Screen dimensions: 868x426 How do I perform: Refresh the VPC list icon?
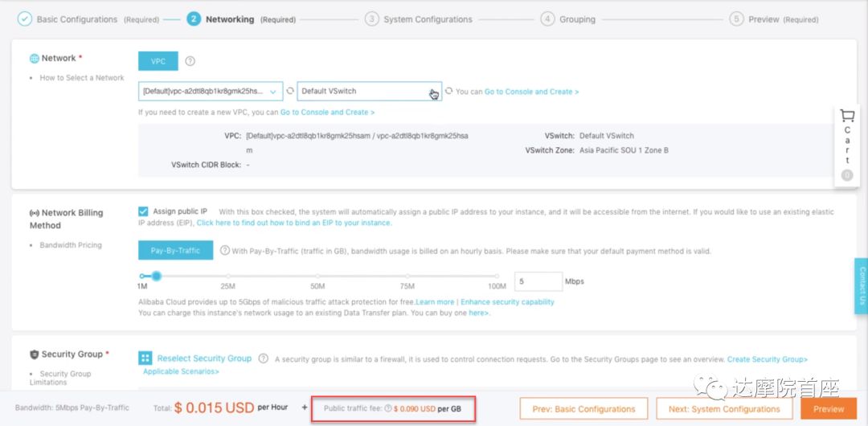point(290,92)
